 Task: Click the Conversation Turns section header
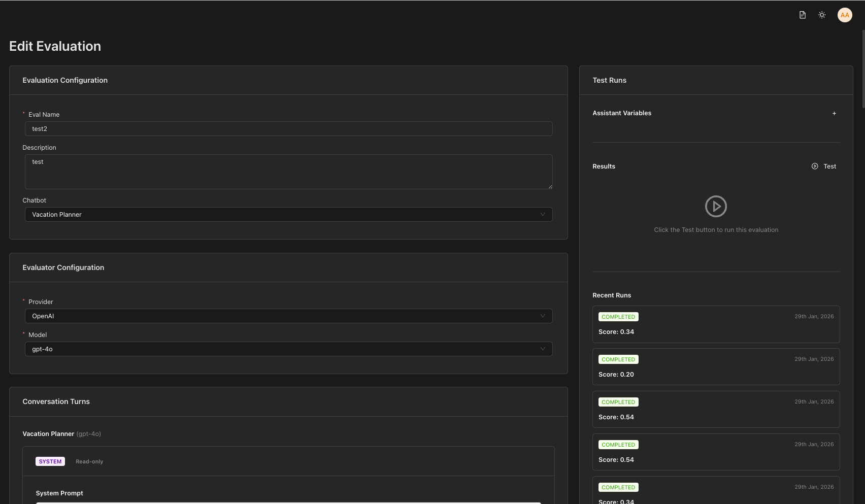[56, 401]
